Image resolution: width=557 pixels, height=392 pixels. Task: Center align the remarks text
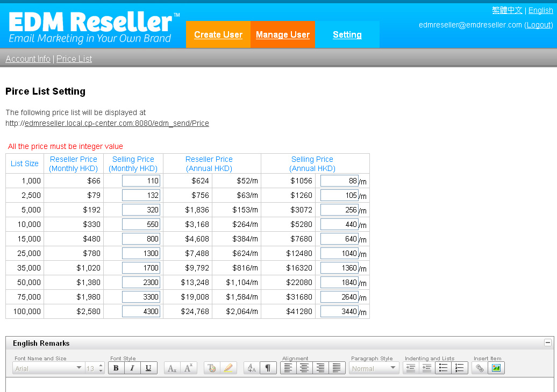pos(304,368)
